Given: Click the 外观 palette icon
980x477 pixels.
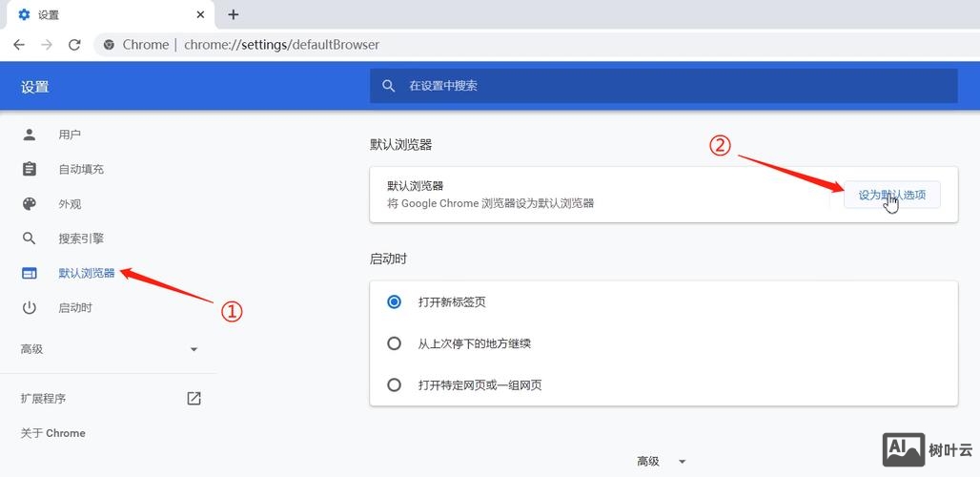Looking at the screenshot, I should (x=30, y=204).
